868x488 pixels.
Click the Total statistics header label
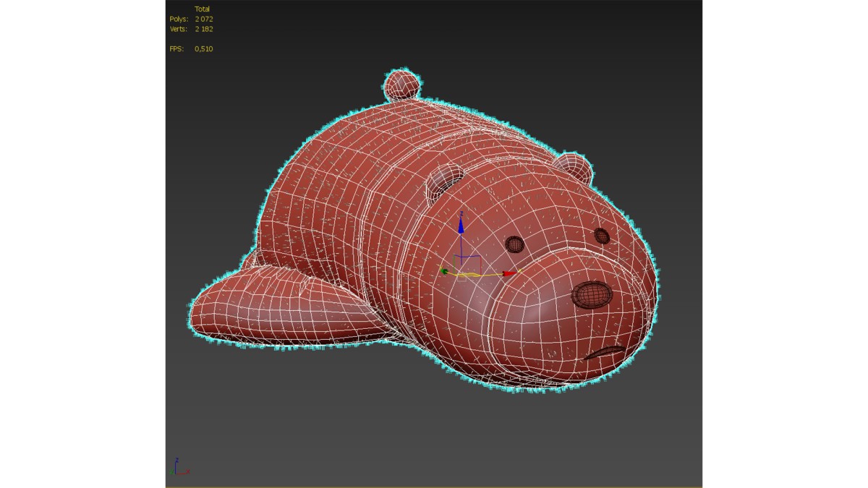[x=203, y=9]
